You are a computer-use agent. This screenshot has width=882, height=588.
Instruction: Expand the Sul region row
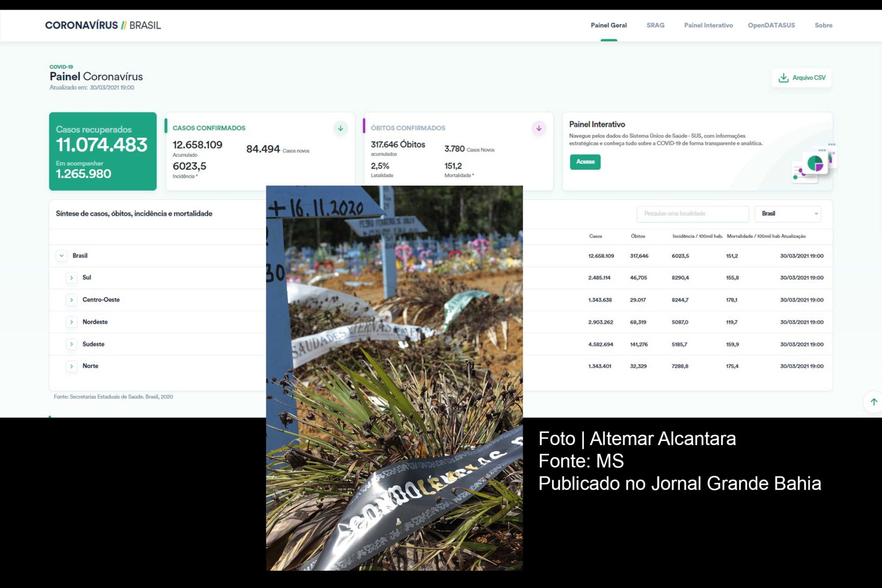pos(71,278)
